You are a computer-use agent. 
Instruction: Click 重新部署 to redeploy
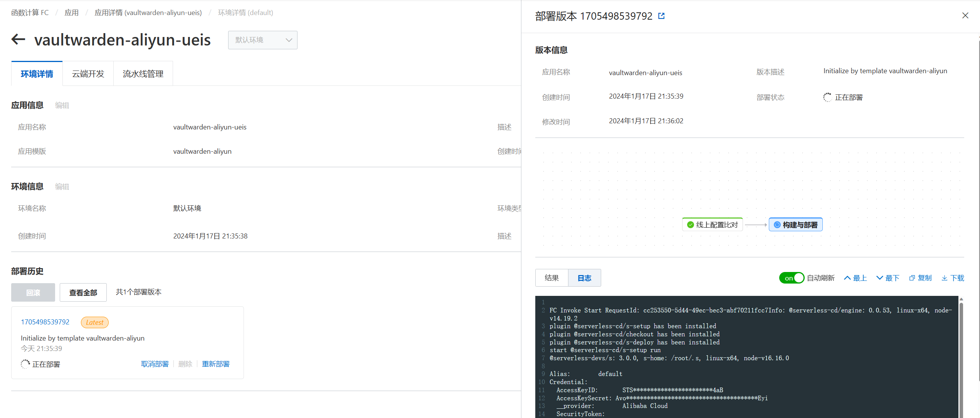point(216,364)
